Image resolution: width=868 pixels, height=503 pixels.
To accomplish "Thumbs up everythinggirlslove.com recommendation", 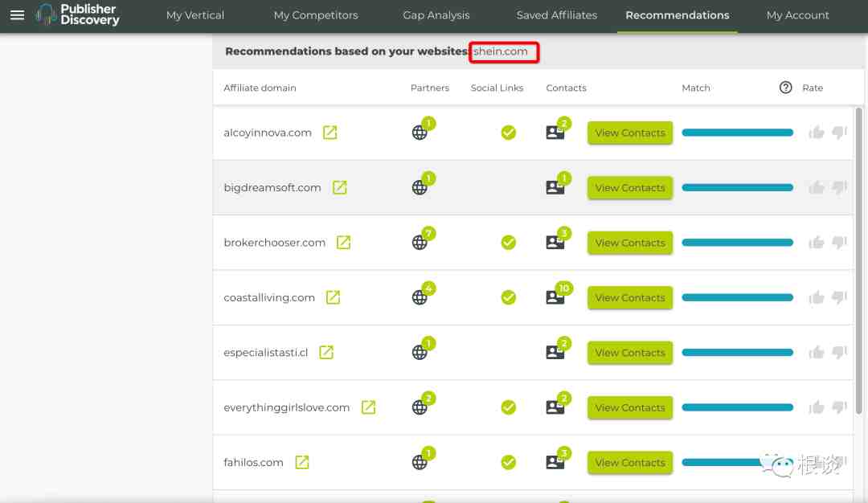I will pos(817,407).
